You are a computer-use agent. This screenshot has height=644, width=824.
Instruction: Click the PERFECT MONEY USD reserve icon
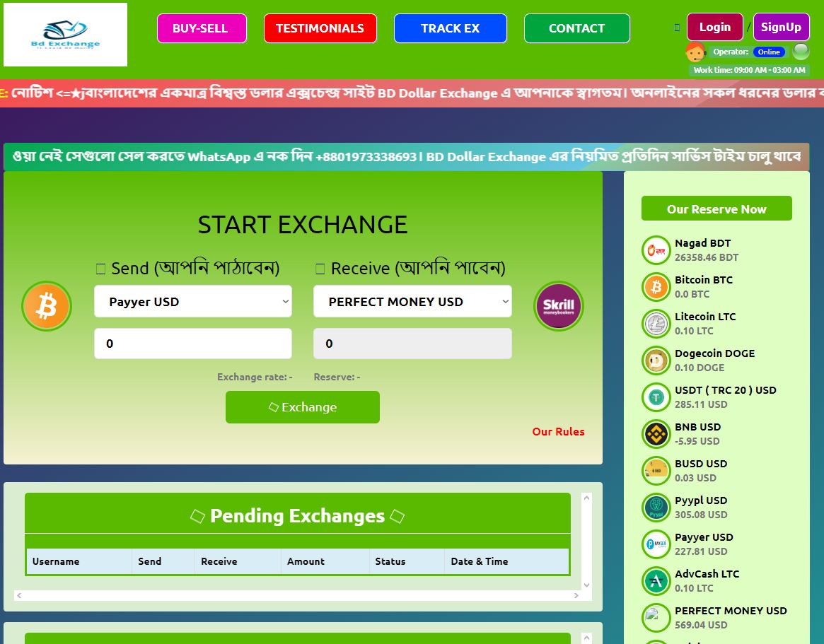coord(656,619)
